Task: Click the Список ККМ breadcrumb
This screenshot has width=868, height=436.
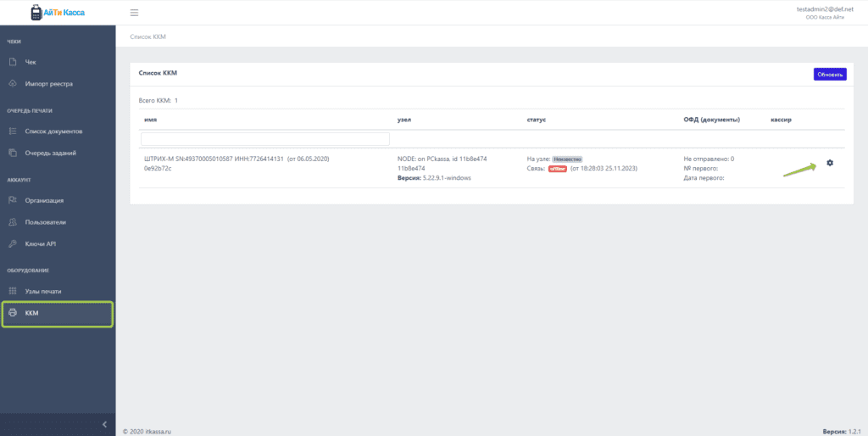Action: coord(147,36)
